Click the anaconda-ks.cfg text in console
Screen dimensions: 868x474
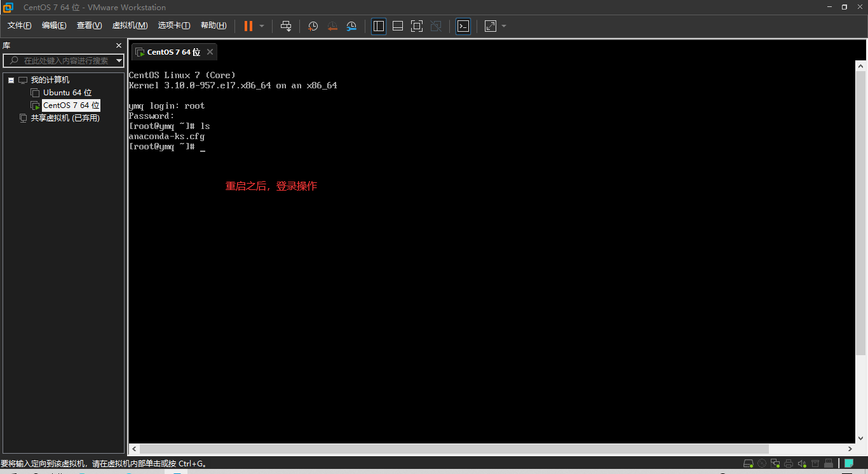[166, 137]
